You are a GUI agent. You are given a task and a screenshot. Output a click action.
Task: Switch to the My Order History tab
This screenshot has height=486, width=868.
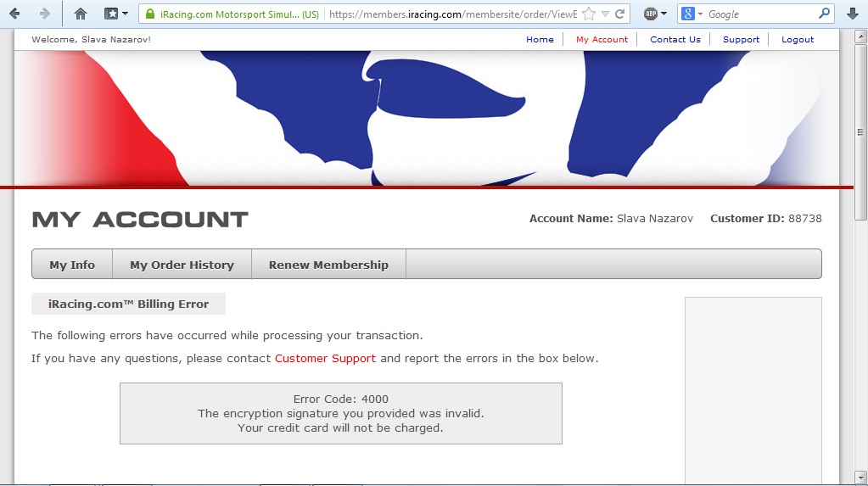182,265
